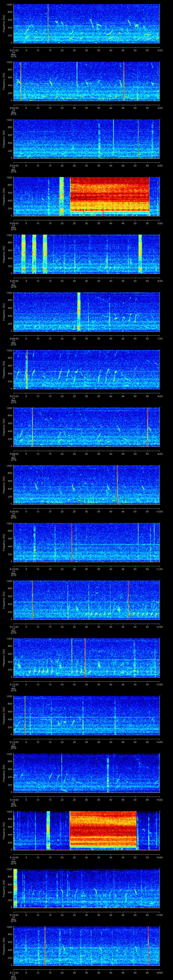Click the "5:09:00" start time label
173x980 pixels.
click(x=14, y=511)
